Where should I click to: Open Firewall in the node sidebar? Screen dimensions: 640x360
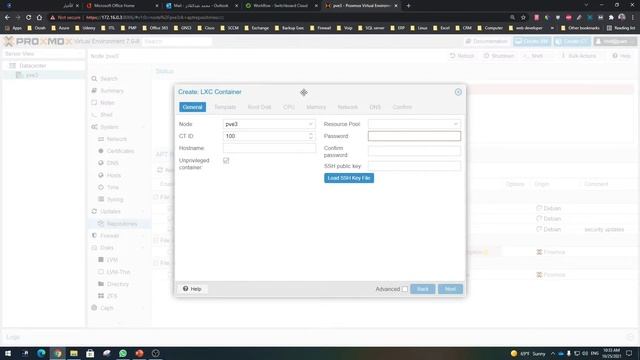coord(109,236)
